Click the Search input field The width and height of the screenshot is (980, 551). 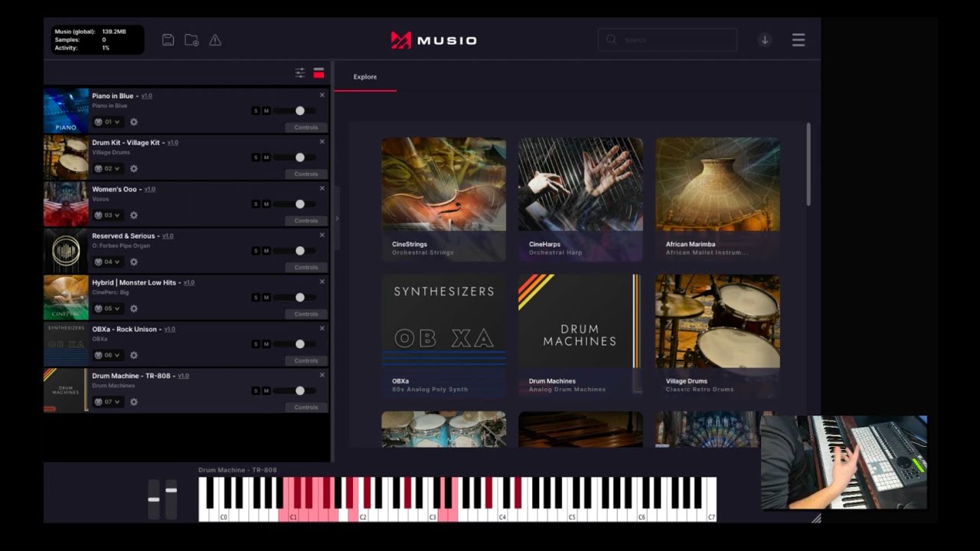tap(668, 40)
